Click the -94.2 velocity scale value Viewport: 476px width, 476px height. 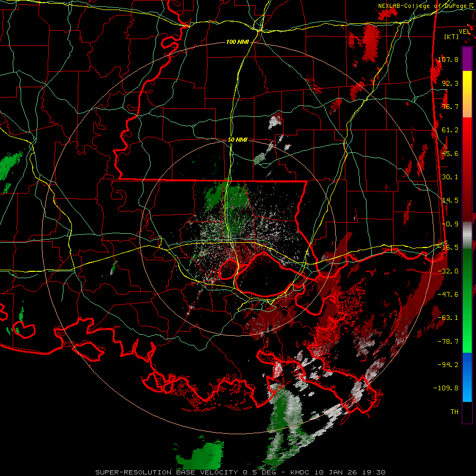[x=448, y=365]
